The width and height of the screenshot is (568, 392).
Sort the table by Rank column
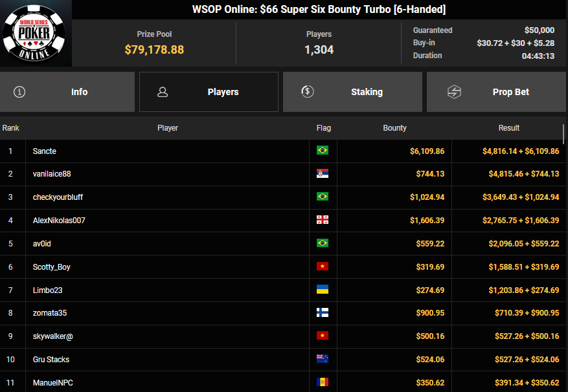(11, 128)
